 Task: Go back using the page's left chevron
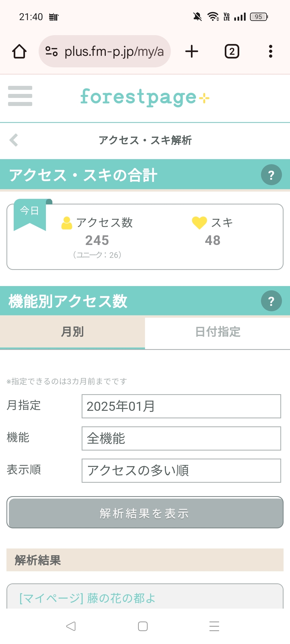coord(14,140)
